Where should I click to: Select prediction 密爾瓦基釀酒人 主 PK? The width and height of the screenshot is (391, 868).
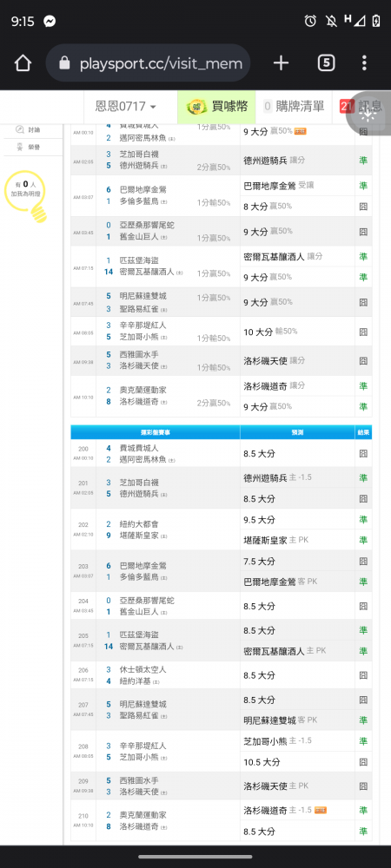[285, 651]
